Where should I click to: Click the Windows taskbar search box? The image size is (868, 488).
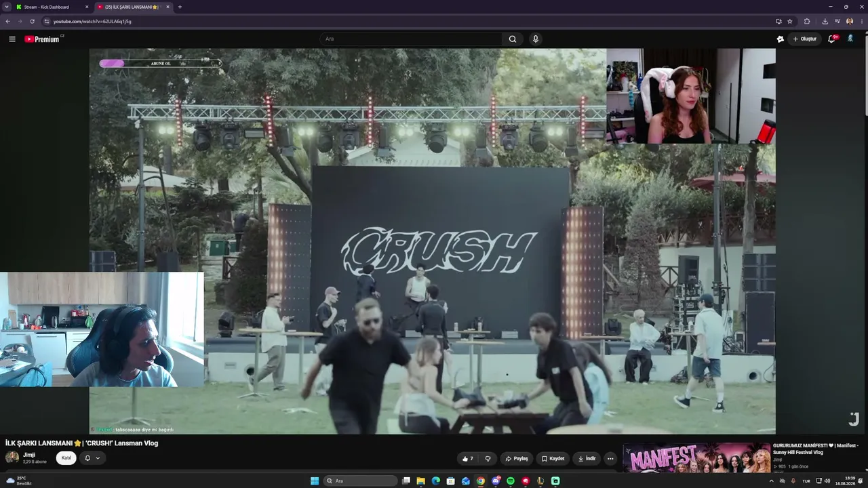[x=360, y=481]
